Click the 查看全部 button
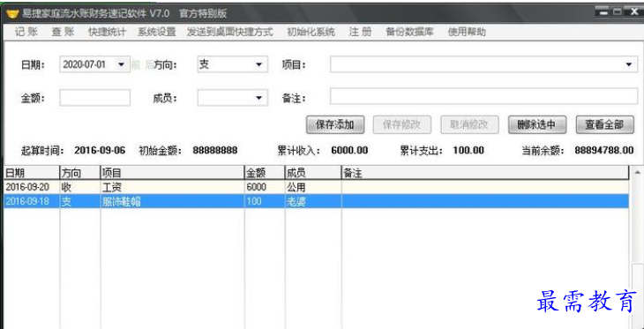This screenshot has width=644, height=329. (x=605, y=124)
